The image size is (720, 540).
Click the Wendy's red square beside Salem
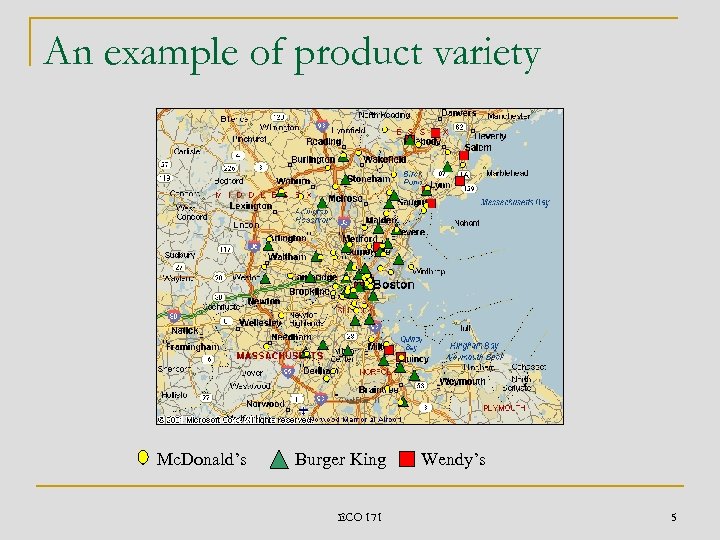(x=464, y=155)
